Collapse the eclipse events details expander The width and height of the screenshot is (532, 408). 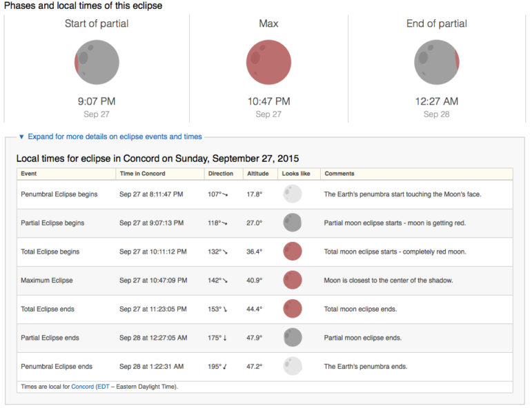110,137
